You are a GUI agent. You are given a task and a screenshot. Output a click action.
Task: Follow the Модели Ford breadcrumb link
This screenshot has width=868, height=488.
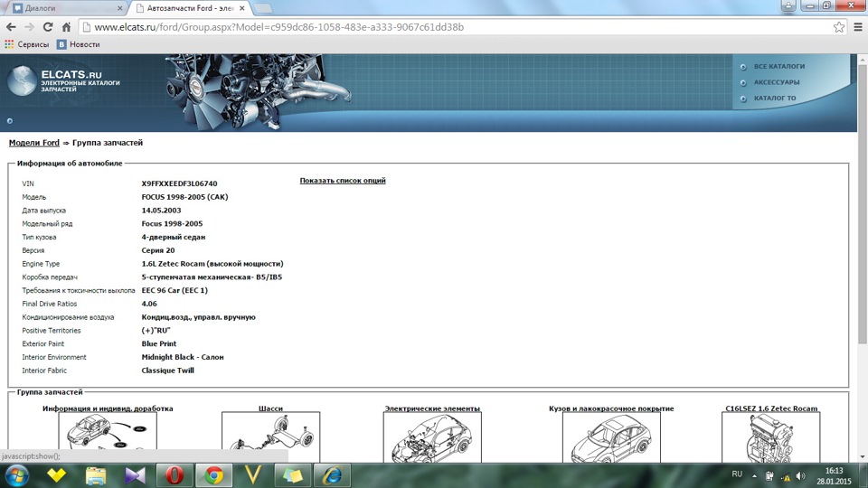click(33, 143)
